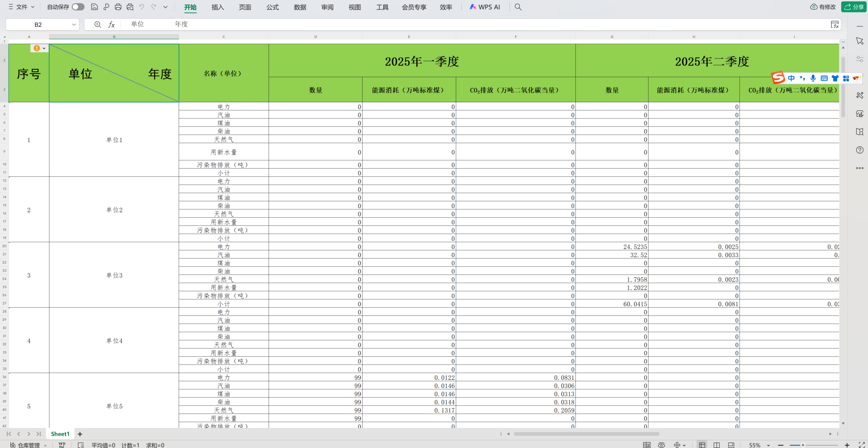This screenshot has width=868, height=448.
Task: Expand the 仓库管理 status bar menu
Action: (29, 445)
